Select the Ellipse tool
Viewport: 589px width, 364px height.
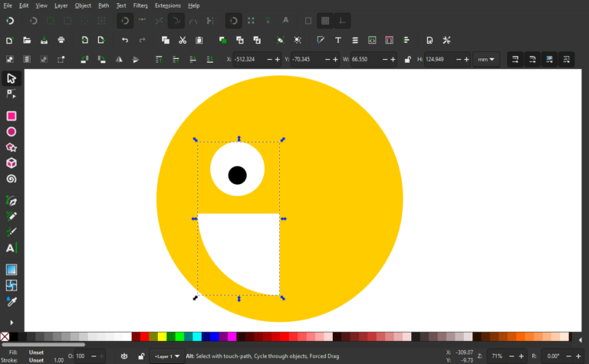[12, 132]
